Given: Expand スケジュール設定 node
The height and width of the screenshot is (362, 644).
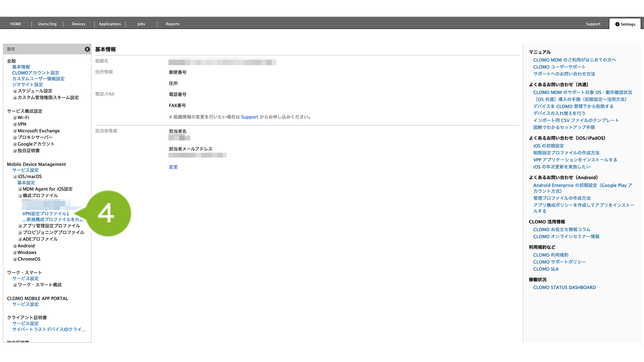Looking at the screenshot, I should [x=15, y=91].
